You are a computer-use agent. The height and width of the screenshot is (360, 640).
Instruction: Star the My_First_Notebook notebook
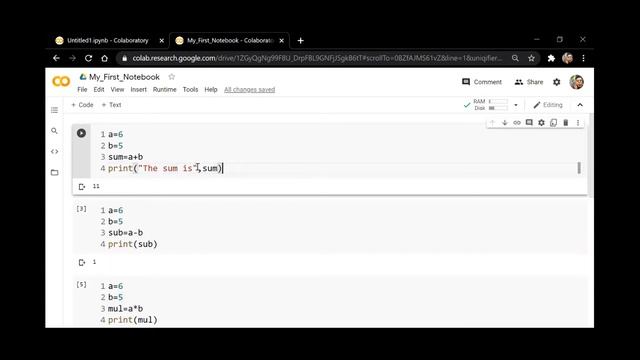[171, 77]
